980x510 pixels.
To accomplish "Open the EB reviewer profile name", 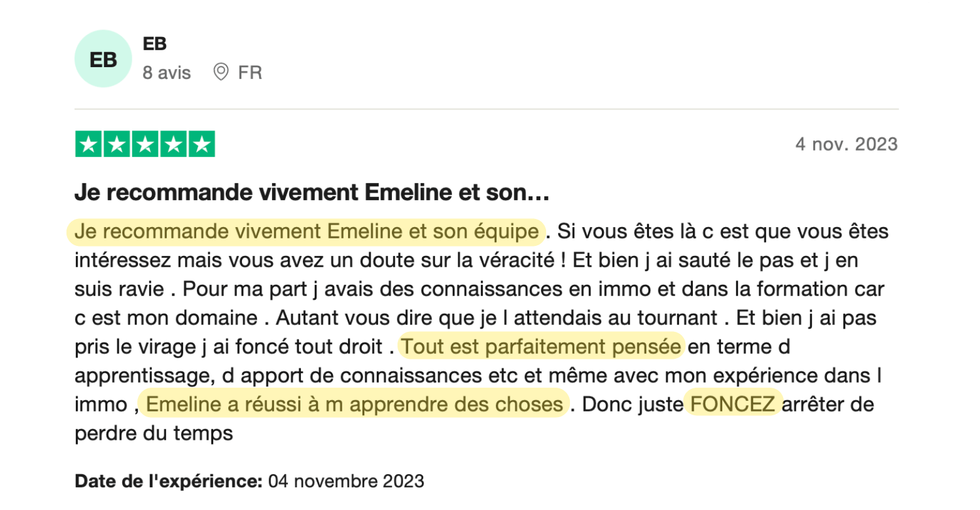I will click(155, 43).
